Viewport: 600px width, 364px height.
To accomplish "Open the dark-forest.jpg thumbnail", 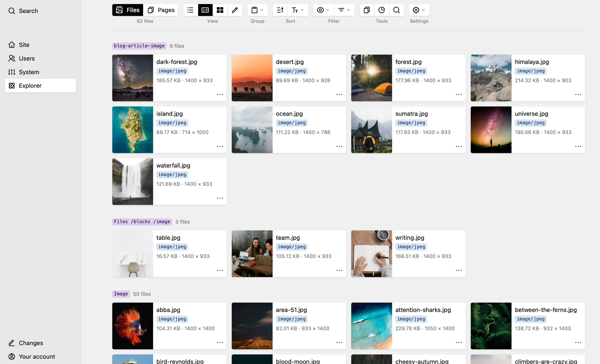I will click(x=133, y=78).
